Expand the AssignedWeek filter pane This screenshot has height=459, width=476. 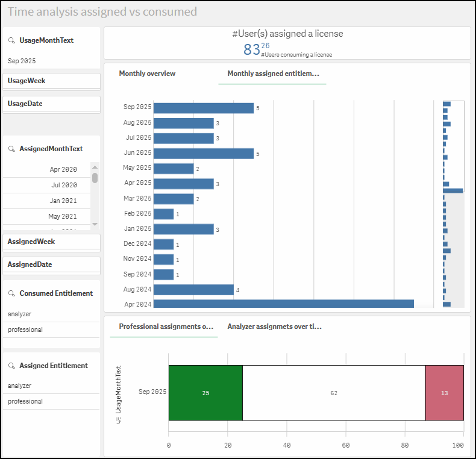point(51,242)
